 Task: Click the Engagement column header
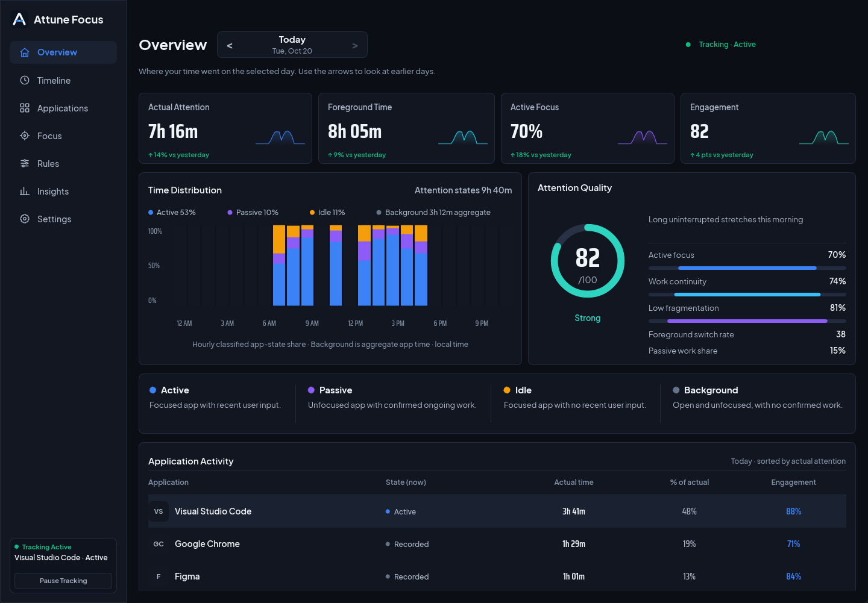coord(794,483)
